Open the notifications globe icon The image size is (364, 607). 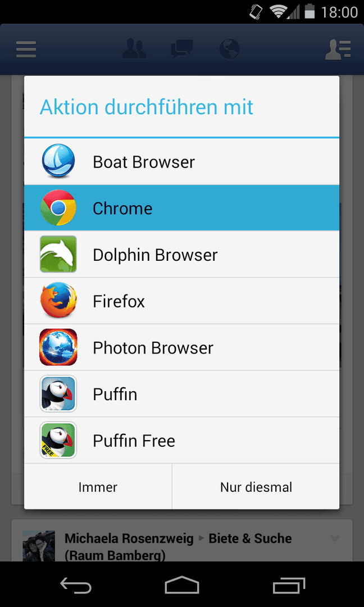tap(229, 49)
